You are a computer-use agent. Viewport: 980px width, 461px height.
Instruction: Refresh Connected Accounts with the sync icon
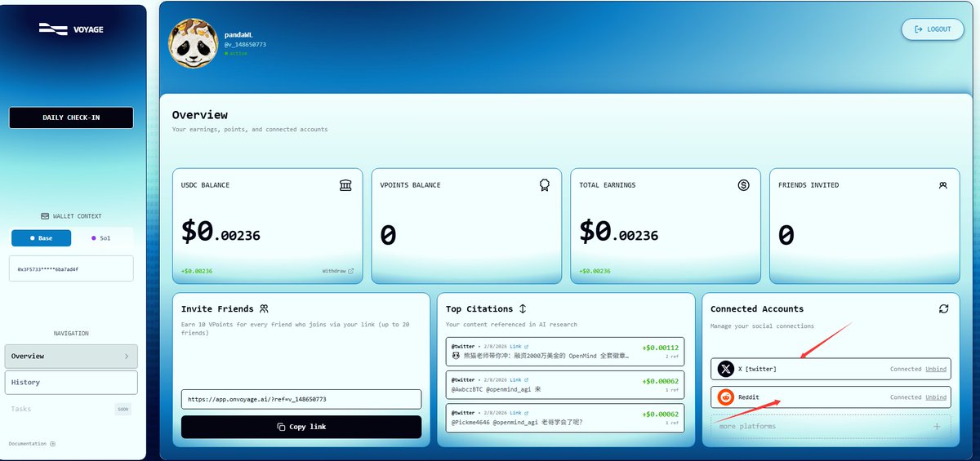943,309
